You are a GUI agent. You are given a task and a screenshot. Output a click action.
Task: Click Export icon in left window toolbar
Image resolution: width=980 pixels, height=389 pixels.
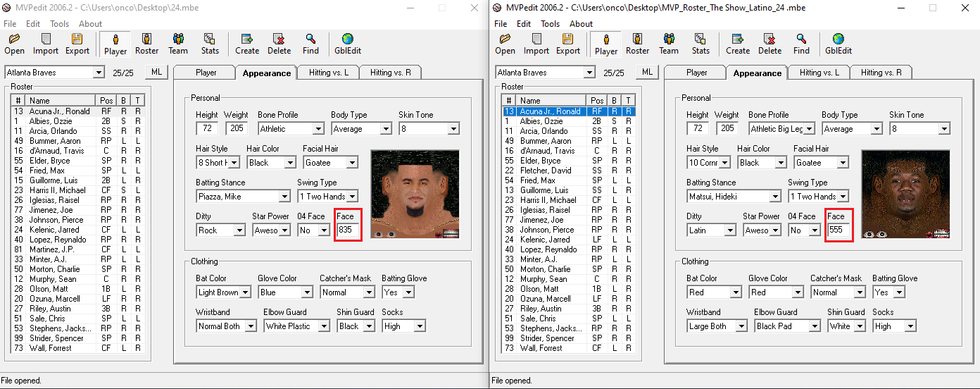[77, 44]
